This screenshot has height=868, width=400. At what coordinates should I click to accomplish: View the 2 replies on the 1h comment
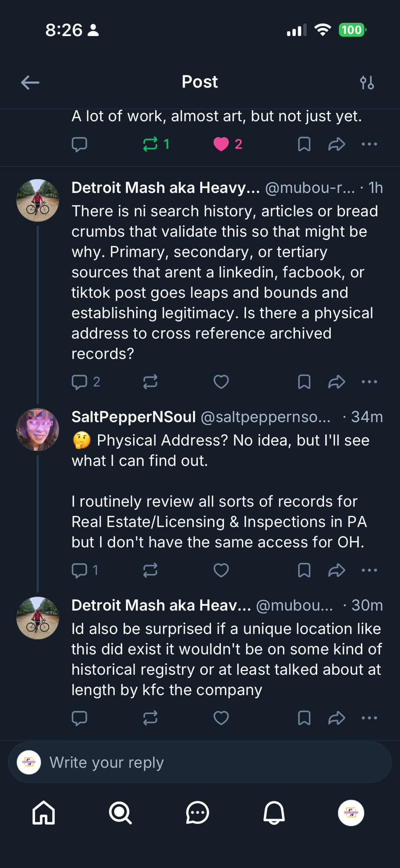click(x=85, y=382)
